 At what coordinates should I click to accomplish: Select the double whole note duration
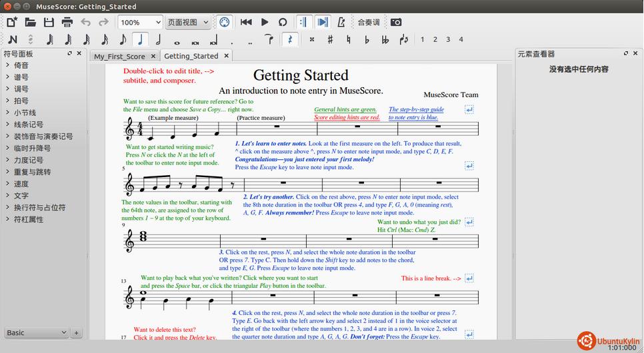[195, 42]
